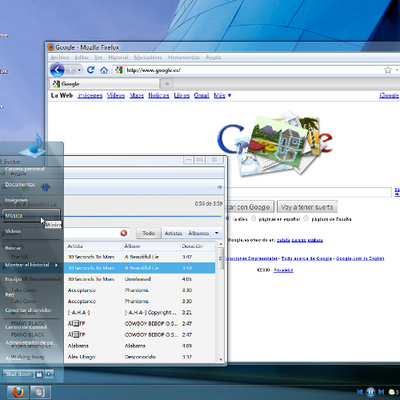This screenshot has width=400, height=400.
Task: Select 'páginas en español' radio button
Action: tap(254, 219)
